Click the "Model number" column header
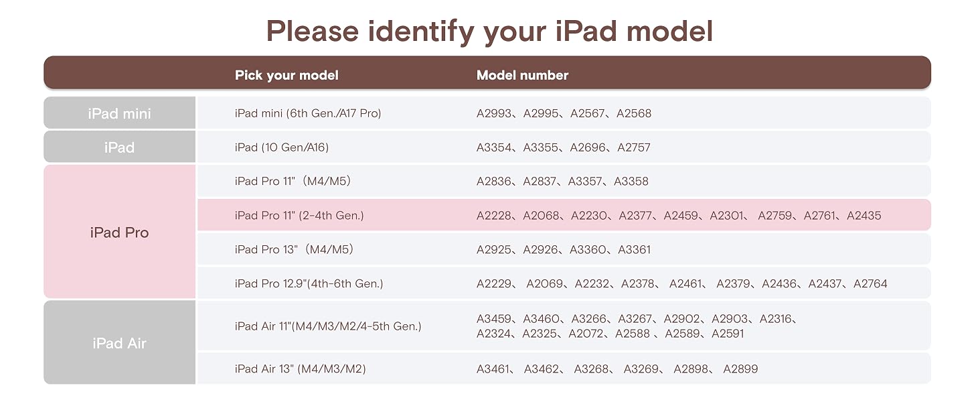This screenshot has width=980, height=402. (x=522, y=75)
